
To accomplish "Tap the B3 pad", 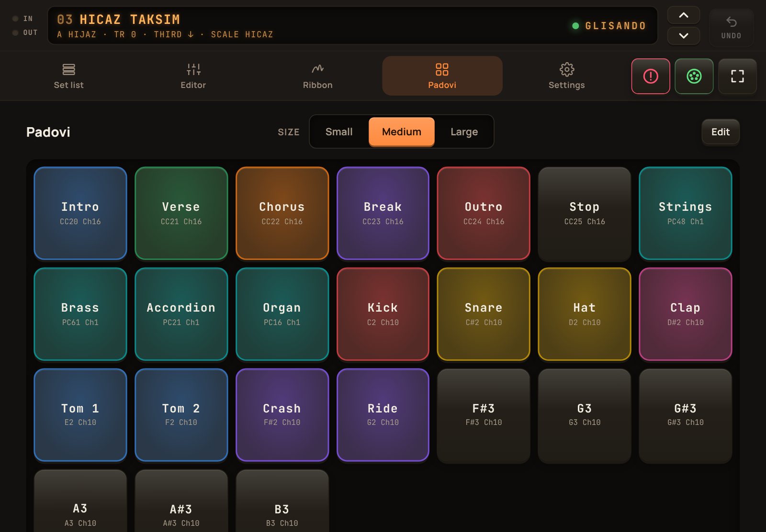I will tap(282, 501).
